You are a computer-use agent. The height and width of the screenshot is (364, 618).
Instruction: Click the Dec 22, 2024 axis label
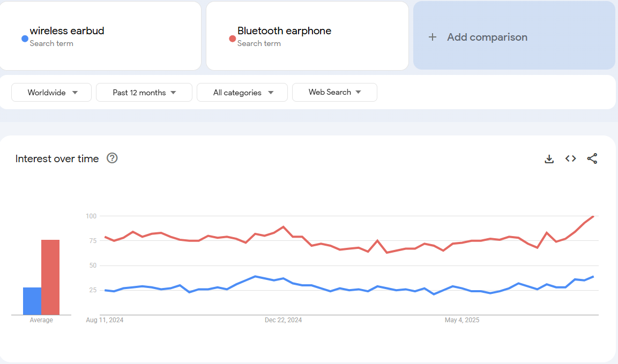[284, 320]
